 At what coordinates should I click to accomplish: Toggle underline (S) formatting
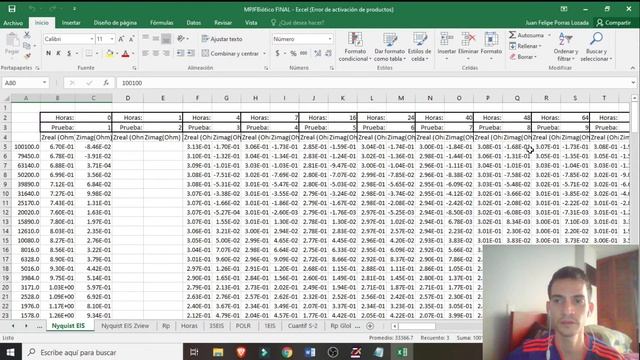69,53
